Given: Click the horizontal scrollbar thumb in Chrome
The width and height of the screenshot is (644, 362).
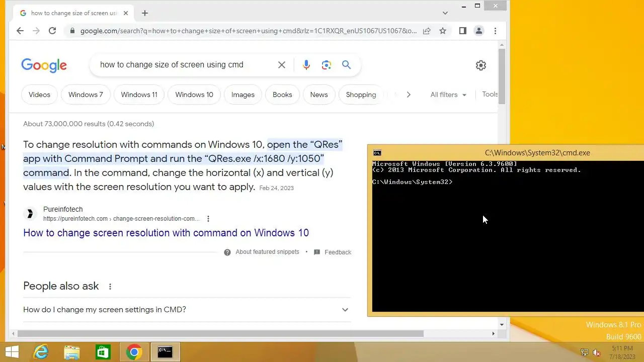Looking at the screenshot, I should (x=220, y=333).
